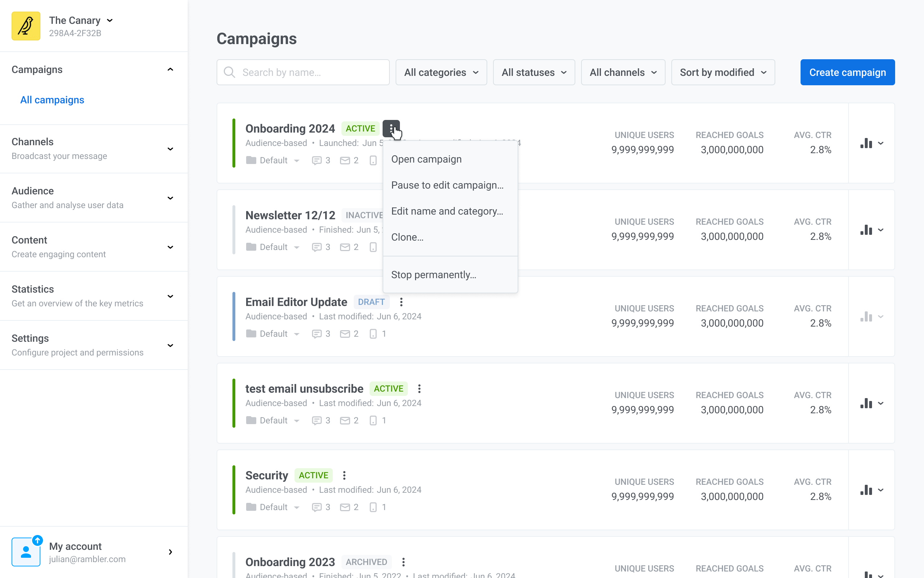Open the All categories filter
924x578 pixels.
441,72
